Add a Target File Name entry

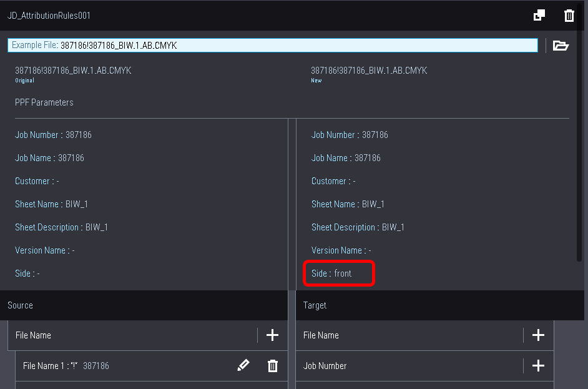pyautogui.click(x=538, y=335)
